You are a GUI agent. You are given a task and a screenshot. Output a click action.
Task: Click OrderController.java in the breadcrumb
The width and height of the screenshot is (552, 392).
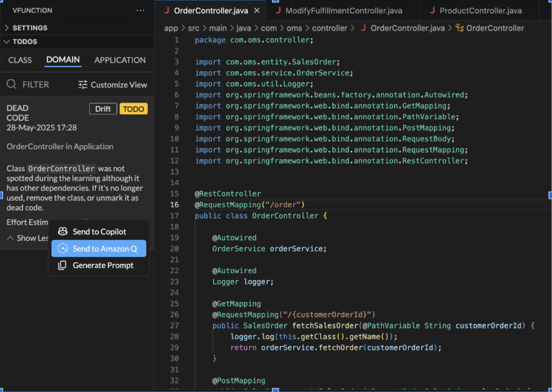click(x=408, y=28)
